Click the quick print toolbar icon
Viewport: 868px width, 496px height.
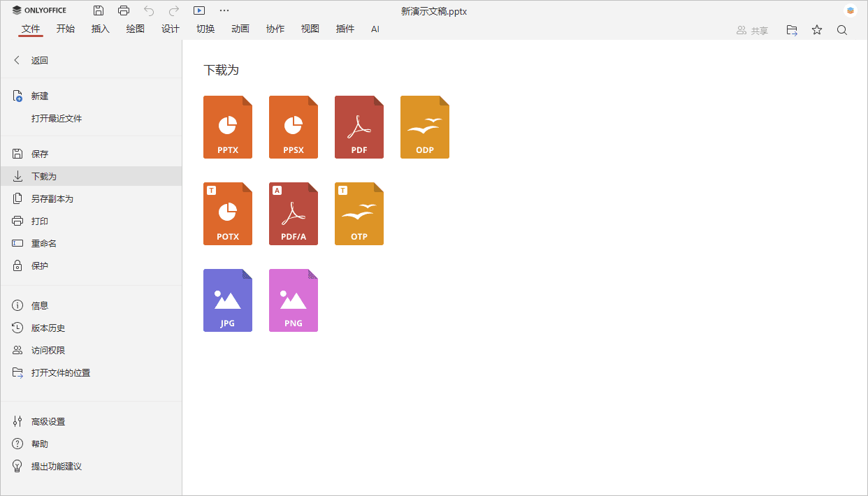click(x=124, y=10)
